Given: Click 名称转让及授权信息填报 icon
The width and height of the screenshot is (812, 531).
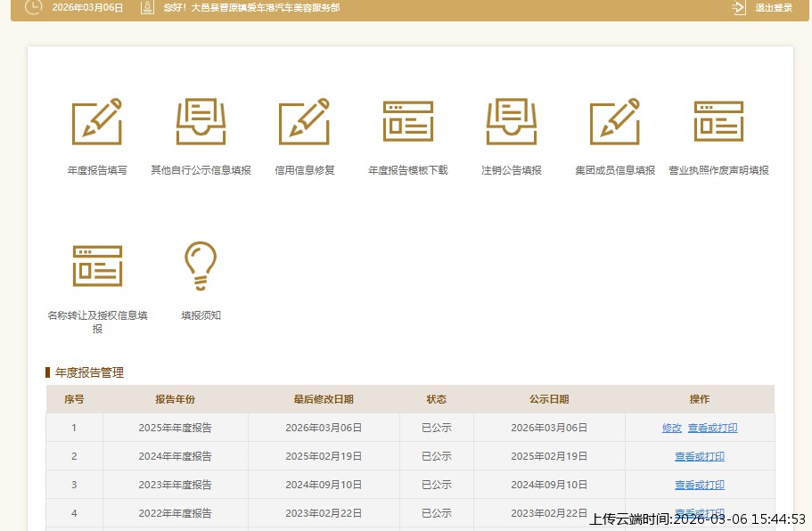Looking at the screenshot, I should tap(97, 265).
